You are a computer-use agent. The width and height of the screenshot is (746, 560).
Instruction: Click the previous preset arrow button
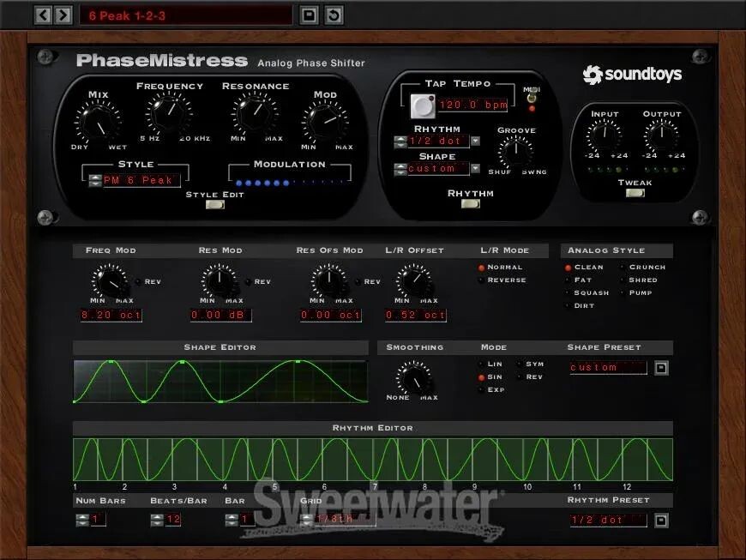coord(43,15)
